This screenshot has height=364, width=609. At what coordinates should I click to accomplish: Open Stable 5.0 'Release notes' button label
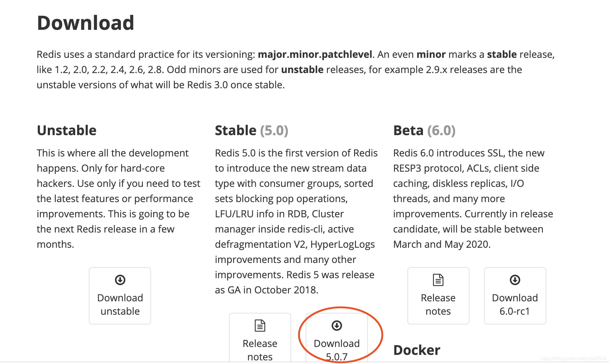tap(260, 350)
